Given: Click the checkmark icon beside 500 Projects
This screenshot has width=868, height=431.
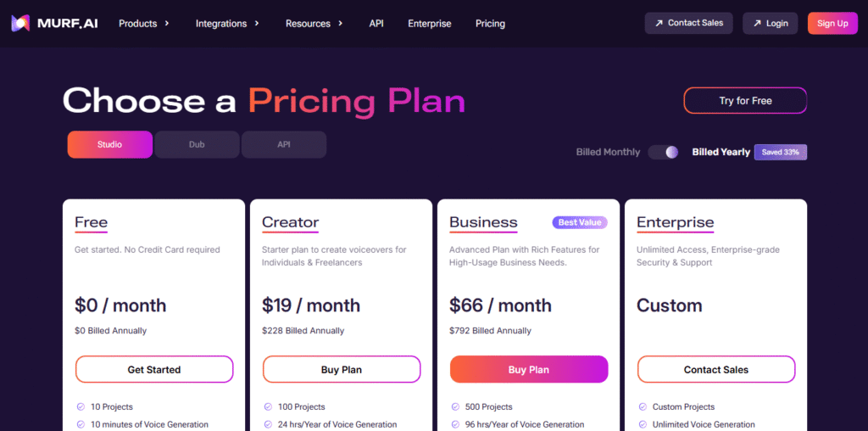Looking at the screenshot, I should [x=455, y=406].
